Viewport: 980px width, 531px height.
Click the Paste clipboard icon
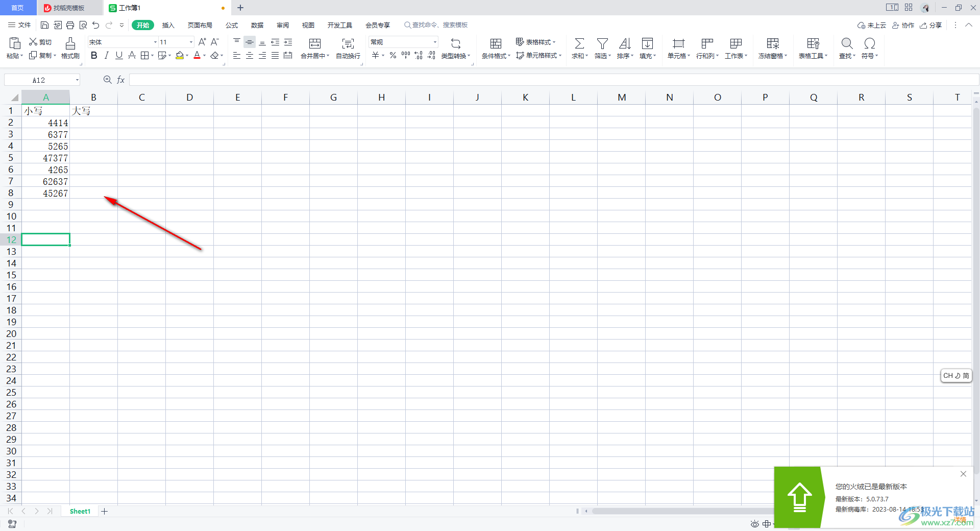click(15, 43)
